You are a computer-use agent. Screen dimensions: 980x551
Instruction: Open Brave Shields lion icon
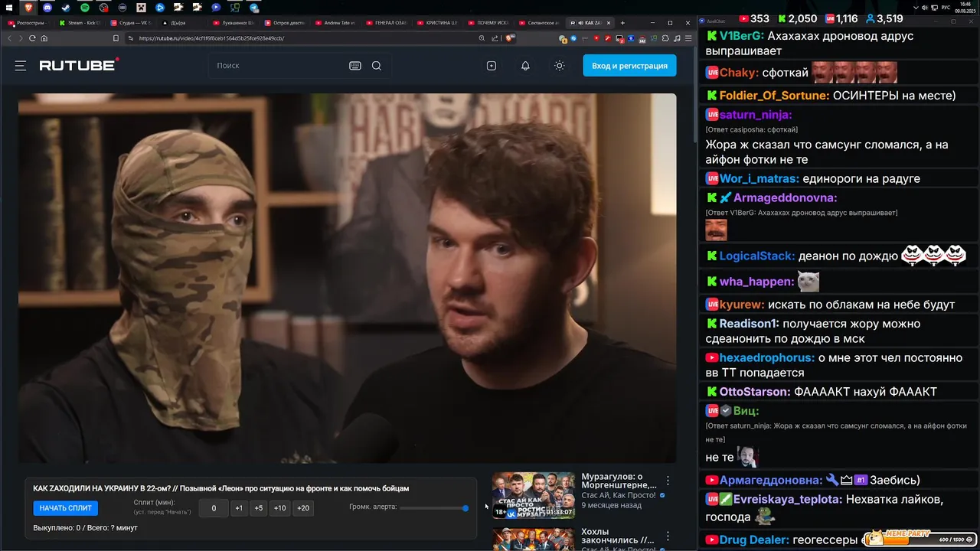(509, 38)
